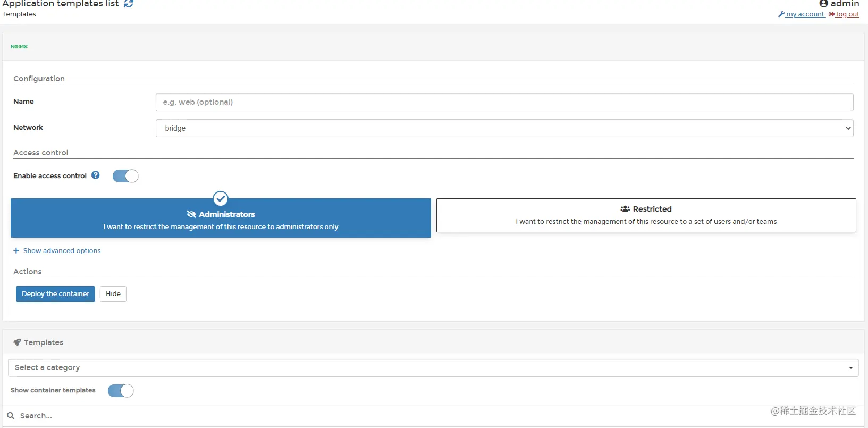Image resolution: width=868 pixels, height=428 pixels.
Task: Click the Configuration section heading
Action: tap(39, 79)
